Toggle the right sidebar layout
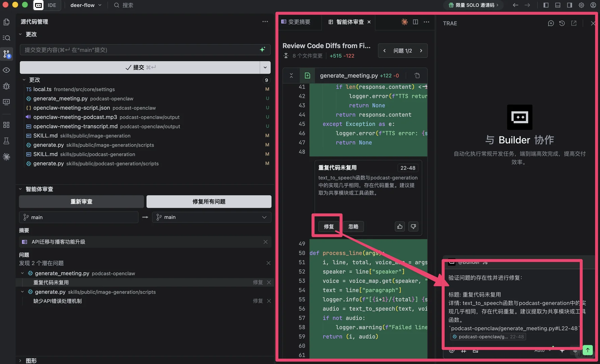 (x=570, y=5)
